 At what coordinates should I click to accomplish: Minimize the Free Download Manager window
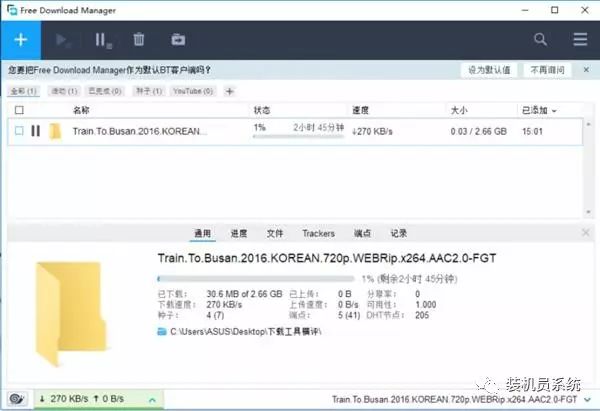(525, 10)
